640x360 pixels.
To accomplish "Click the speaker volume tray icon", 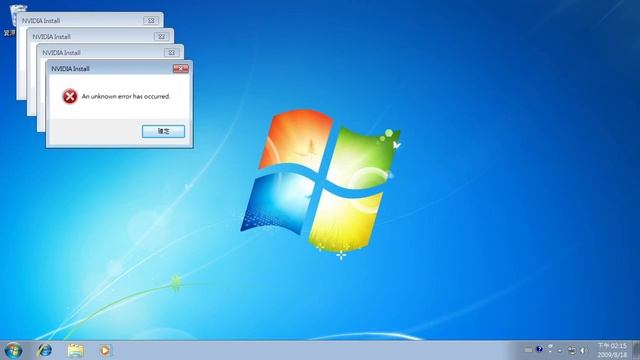I will (583, 350).
